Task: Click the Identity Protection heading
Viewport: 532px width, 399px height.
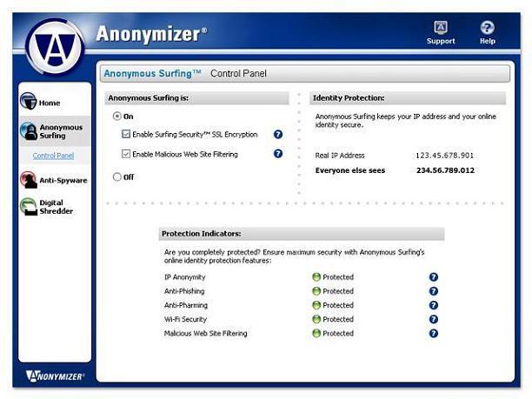Action: (349, 97)
